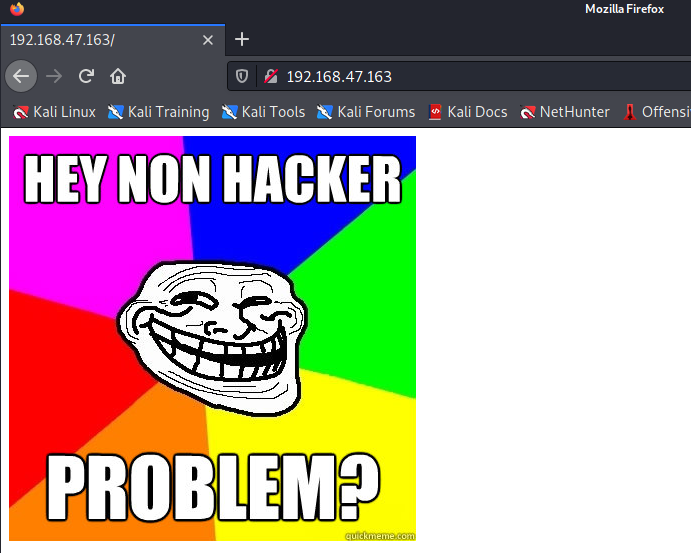
Task: Open the Firefox home page
Action: click(x=118, y=76)
